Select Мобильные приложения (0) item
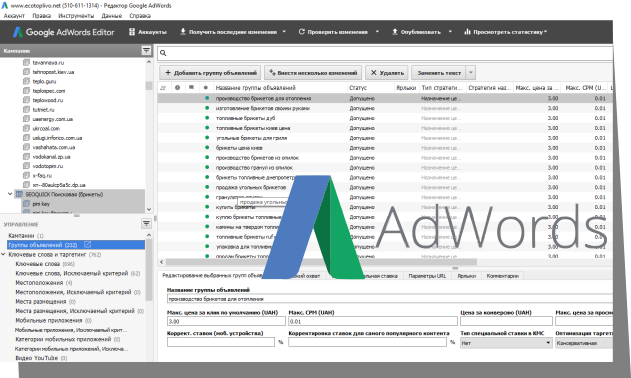Viewport: 631px width, 378px height. coord(53,320)
